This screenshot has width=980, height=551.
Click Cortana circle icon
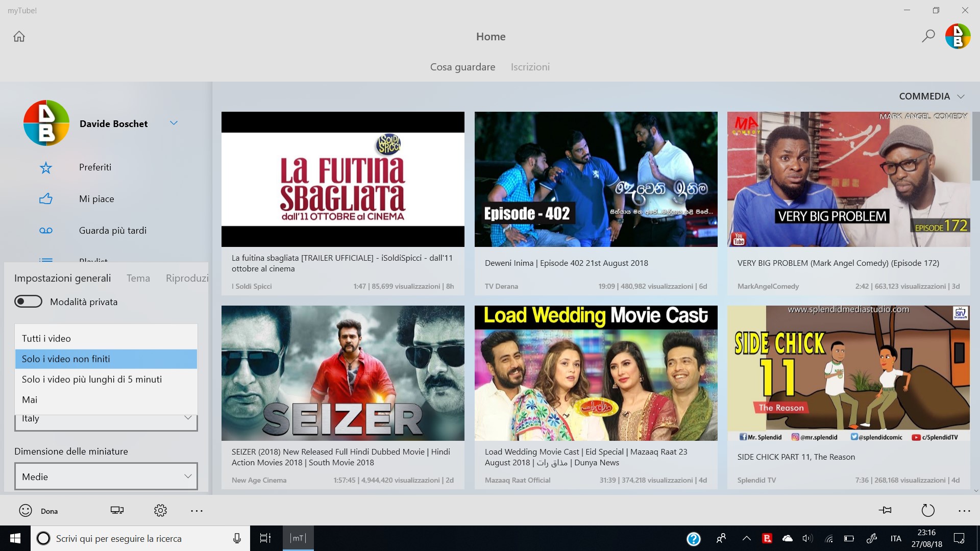tap(43, 538)
